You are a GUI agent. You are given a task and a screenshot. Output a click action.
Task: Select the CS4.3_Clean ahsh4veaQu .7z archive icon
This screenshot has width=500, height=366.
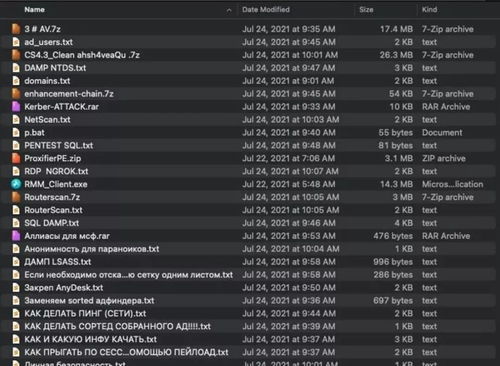[x=16, y=55]
